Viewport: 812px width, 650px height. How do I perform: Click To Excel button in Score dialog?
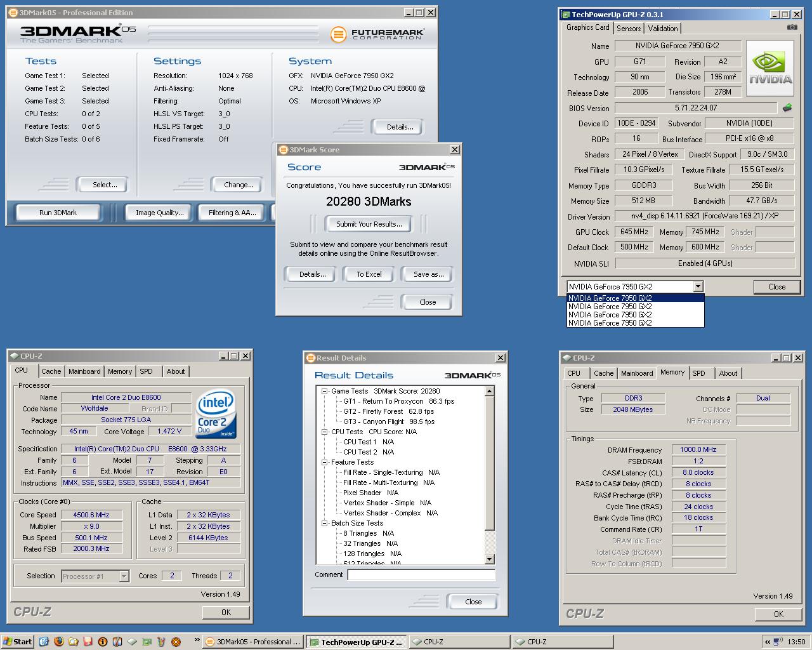point(369,274)
